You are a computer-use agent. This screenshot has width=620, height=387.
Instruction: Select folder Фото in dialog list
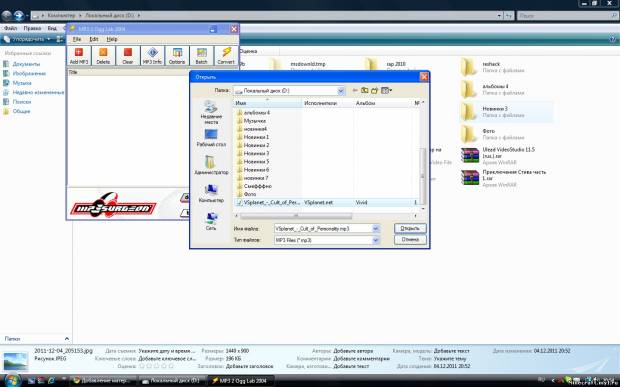coord(246,194)
